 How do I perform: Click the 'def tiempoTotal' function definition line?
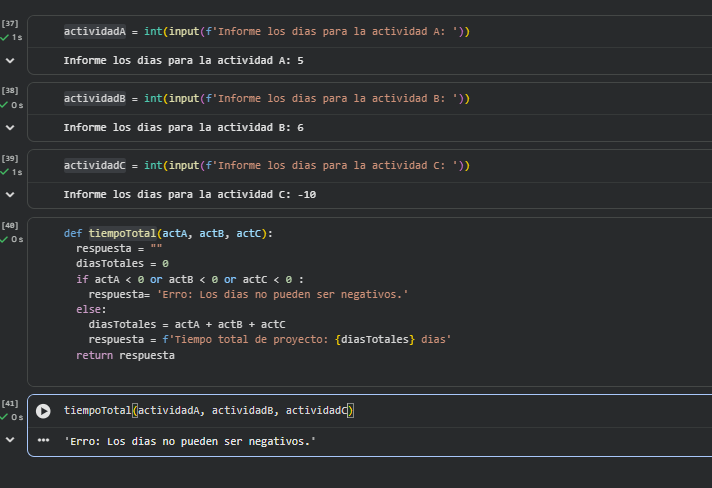(x=168, y=233)
